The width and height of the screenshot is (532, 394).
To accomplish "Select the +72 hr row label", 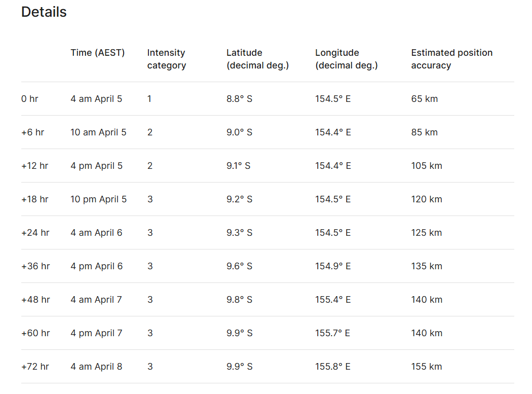I will click(35, 367).
